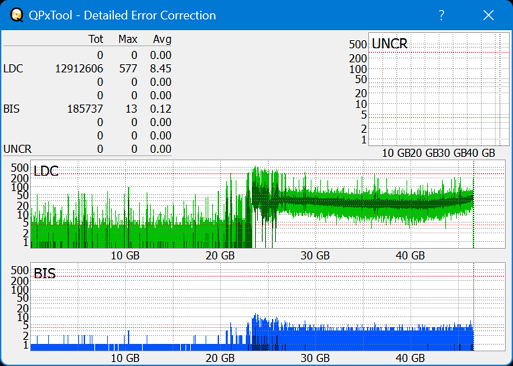Click the window title 'QPxTool - Detailed Error Correction'
The image size is (513, 366).
click(x=122, y=15)
